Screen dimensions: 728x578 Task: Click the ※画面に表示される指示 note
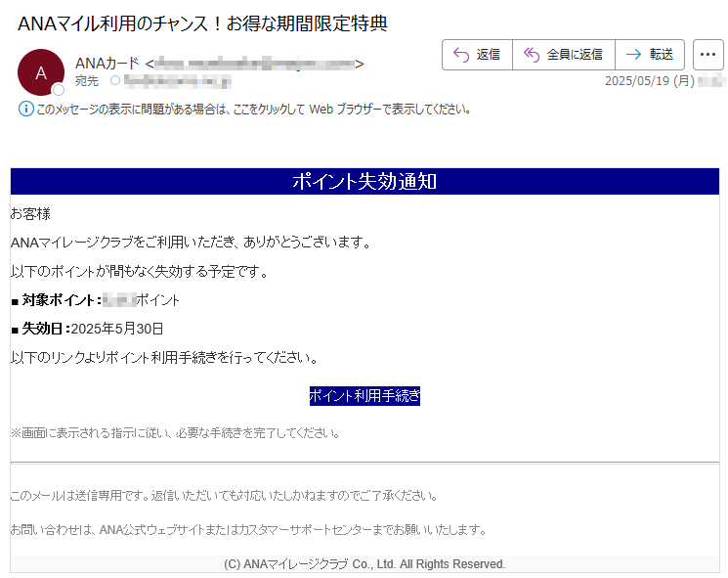pyautogui.click(x=176, y=433)
